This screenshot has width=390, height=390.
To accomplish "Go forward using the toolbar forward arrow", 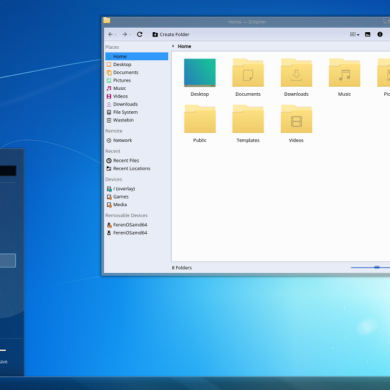I will point(124,34).
